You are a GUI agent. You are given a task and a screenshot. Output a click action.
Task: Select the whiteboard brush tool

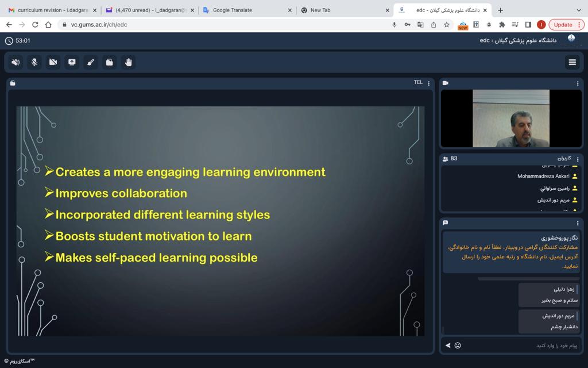[91, 62]
